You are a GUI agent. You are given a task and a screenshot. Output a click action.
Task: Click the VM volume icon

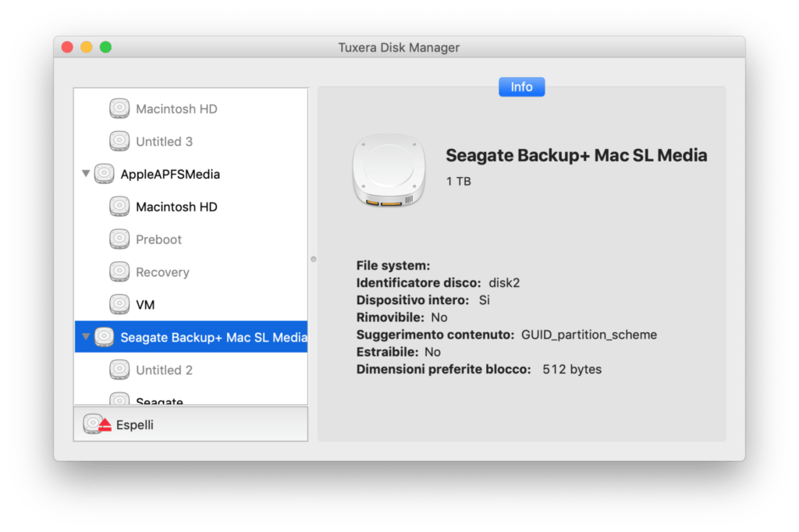119,304
